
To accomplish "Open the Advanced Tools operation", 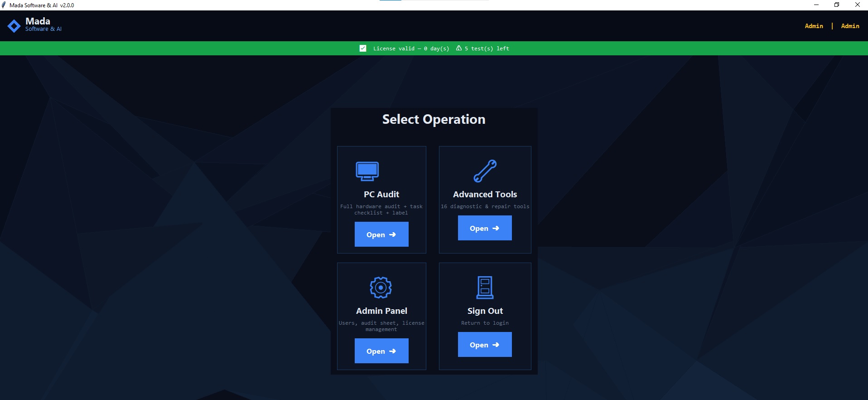I will 485,228.
